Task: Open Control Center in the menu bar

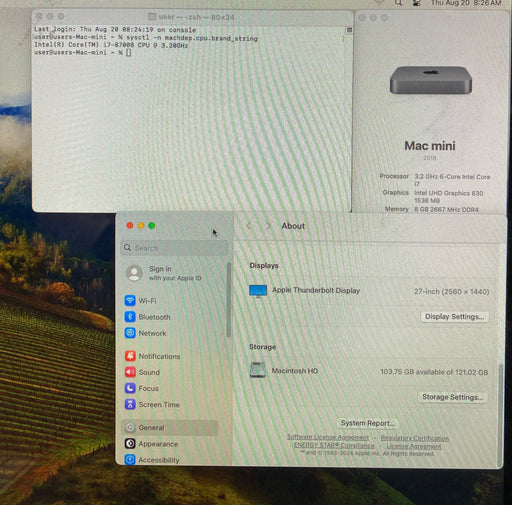Action: tap(417, 3)
